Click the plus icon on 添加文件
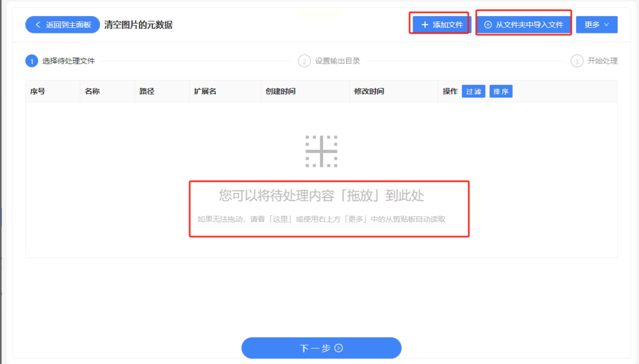 (x=425, y=25)
